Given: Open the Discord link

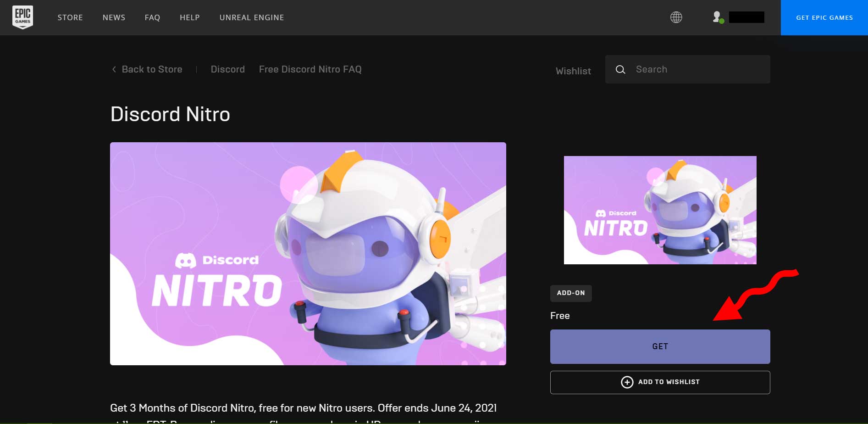Looking at the screenshot, I should pyautogui.click(x=227, y=69).
